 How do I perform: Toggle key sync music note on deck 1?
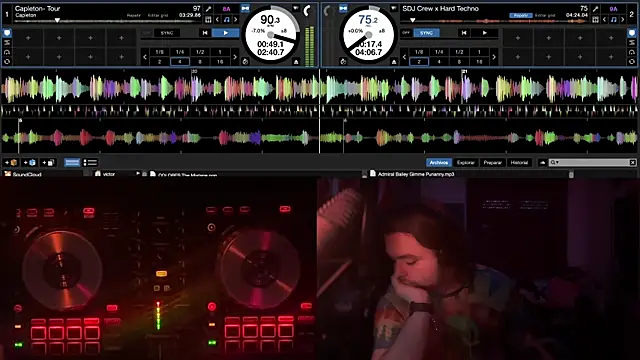[x=227, y=19]
